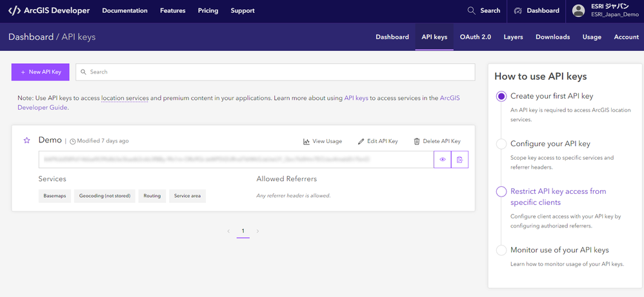Switch to the Dashboard tab

(x=392, y=37)
